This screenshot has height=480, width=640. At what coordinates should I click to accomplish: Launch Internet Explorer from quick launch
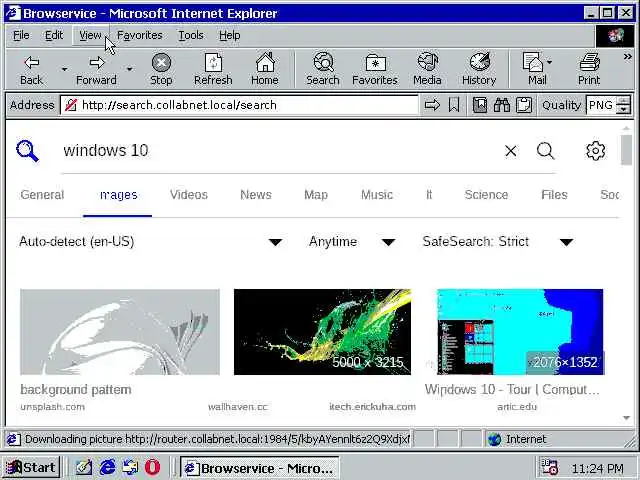coord(107,467)
